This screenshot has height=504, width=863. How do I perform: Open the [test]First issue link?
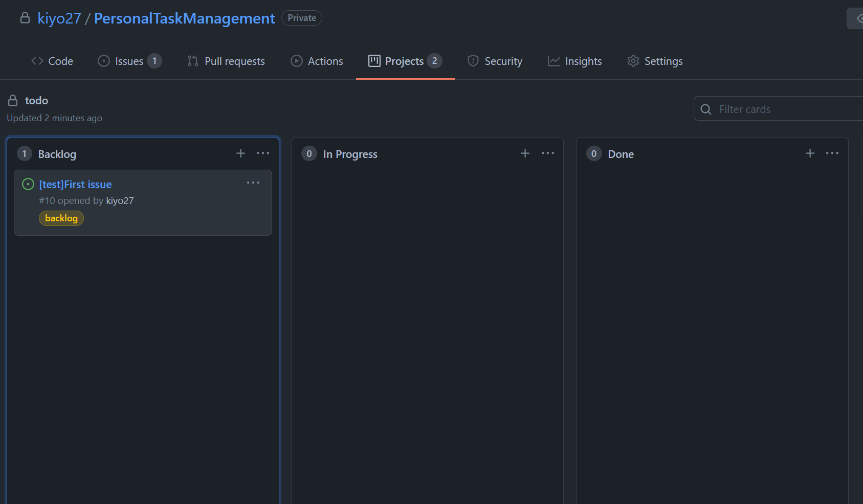point(75,184)
